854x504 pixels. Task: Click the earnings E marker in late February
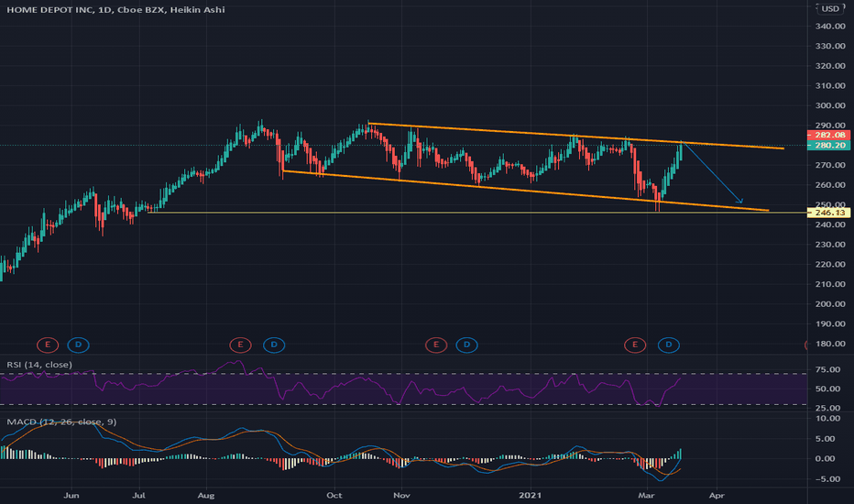(x=634, y=345)
